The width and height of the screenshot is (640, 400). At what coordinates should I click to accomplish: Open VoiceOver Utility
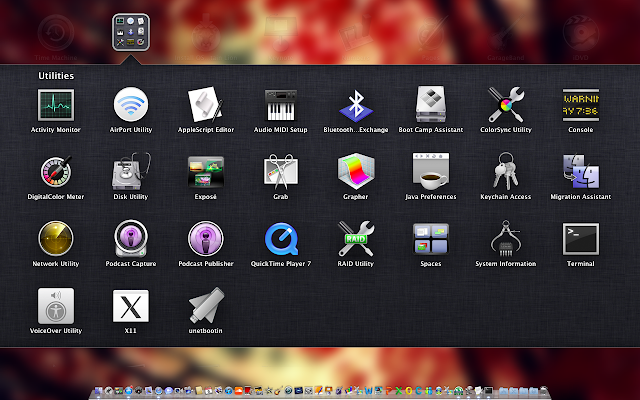coord(56,306)
